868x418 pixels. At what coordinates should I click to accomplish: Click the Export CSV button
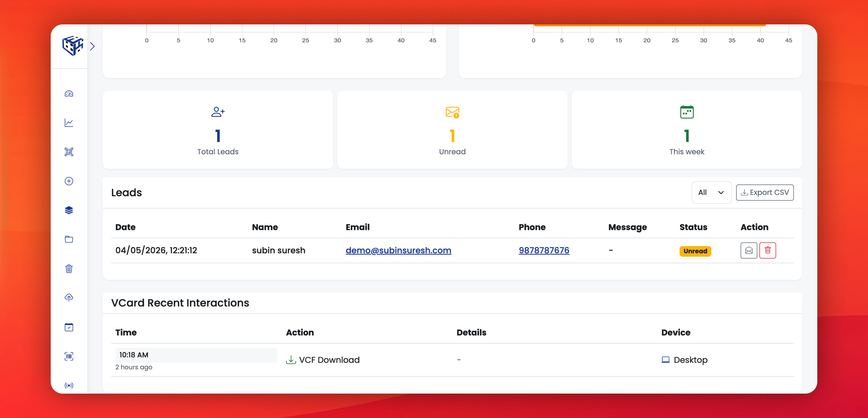click(x=764, y=192)
